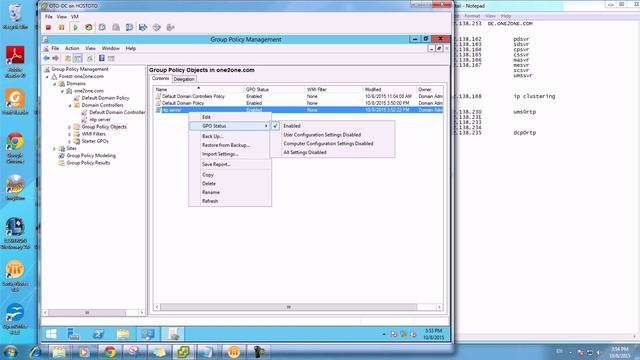This screenshot has height=360, width=640.
Task: Click horizontal scrollbar under GPO list
Action: (x=289, y=307)
